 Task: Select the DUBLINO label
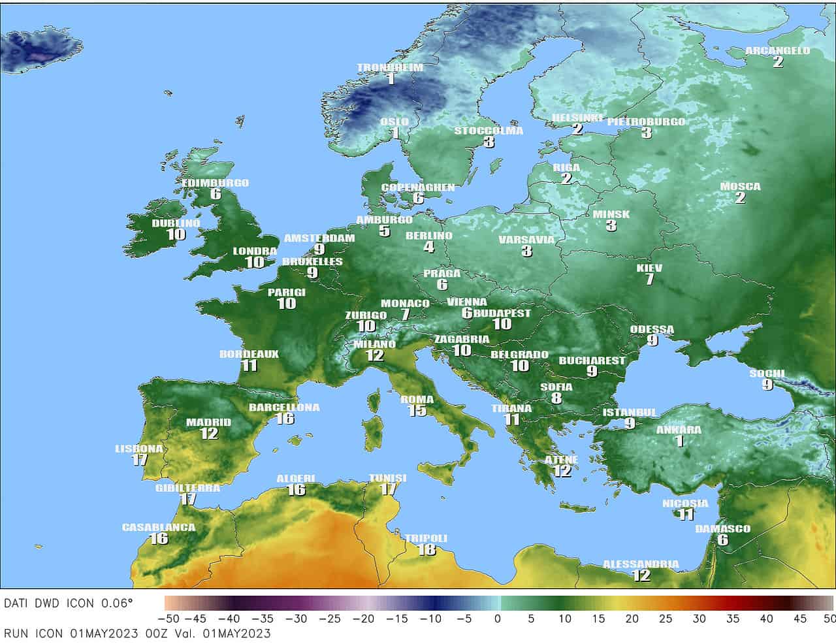[176, 223]
